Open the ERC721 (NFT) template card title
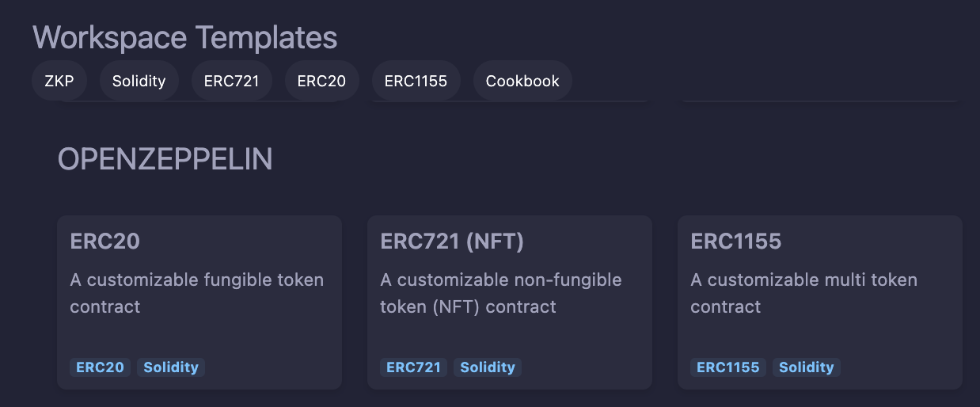This screenshot has width=980, height=407. click(x=452, y=241)
